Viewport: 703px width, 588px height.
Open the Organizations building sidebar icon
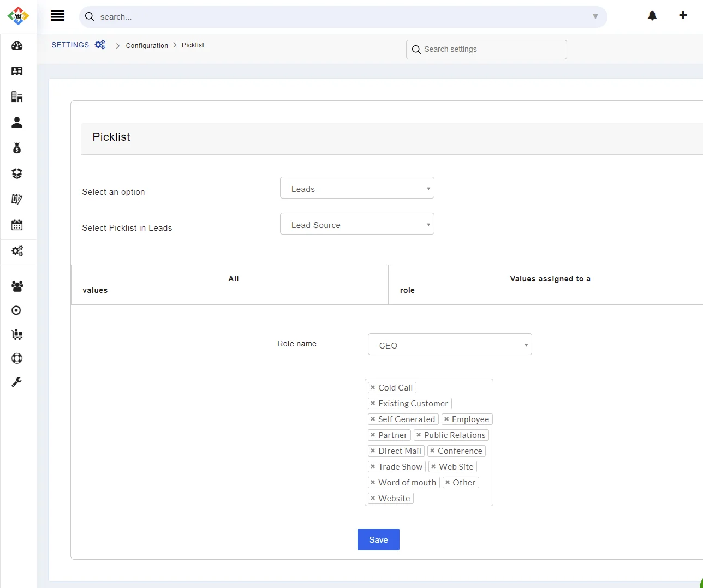point(17,97)
